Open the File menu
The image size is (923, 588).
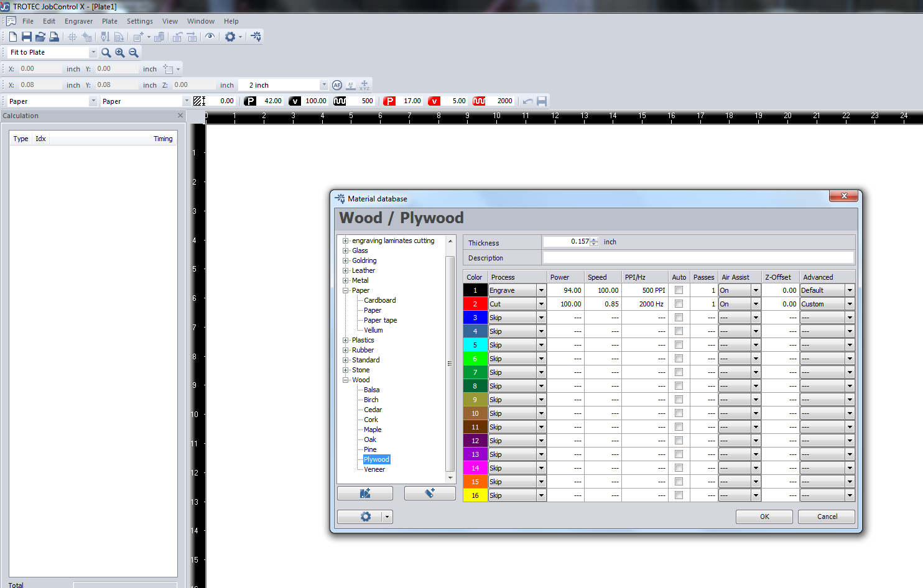click(28, 21)
